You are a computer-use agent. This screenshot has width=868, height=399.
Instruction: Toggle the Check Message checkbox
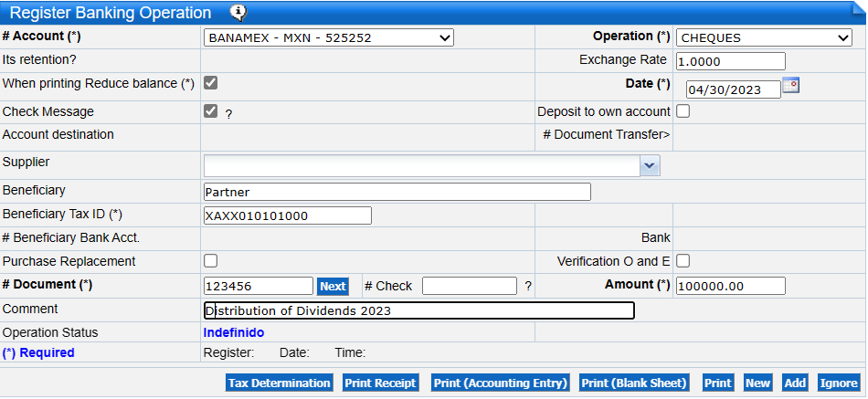[210, 111]
